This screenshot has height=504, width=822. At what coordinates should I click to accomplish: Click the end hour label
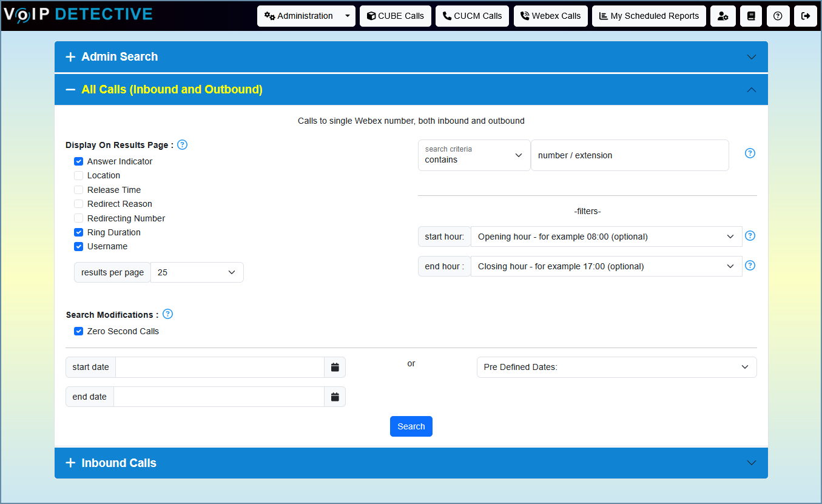click(x=444, y=266)
